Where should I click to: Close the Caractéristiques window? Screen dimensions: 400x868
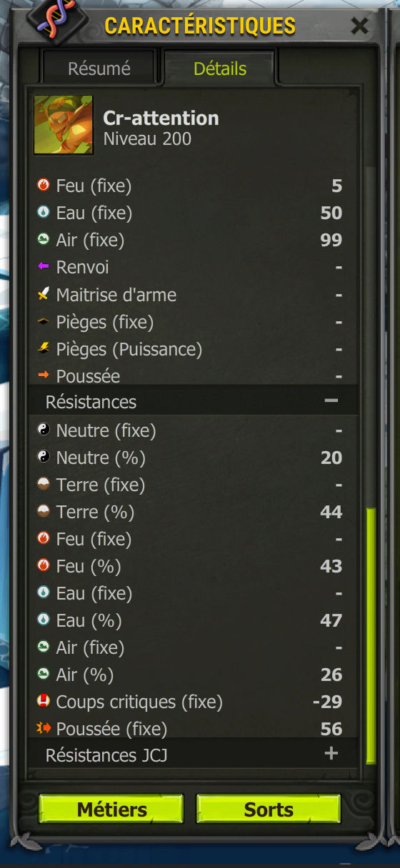pyautogui.click(x=360, y=26)
